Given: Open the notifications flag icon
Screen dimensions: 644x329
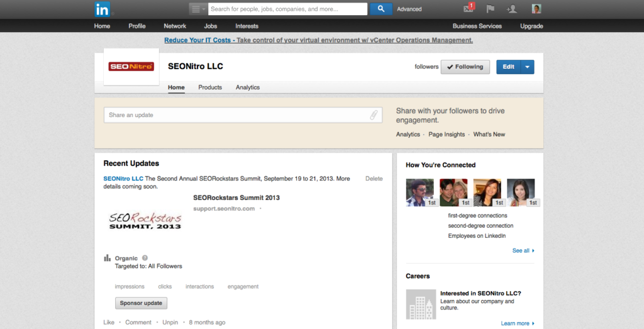Looking at the screenshot, I should (x=491, y=9).
